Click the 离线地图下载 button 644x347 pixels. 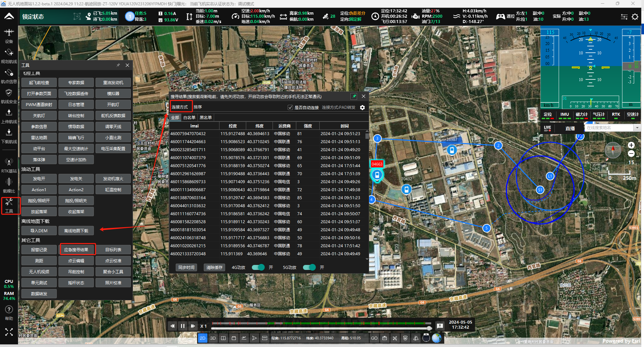76,231
